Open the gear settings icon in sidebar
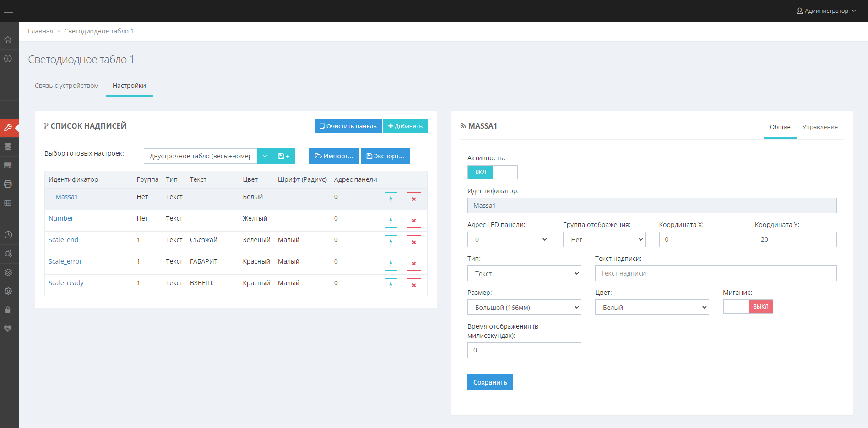 click(x=8, y=291)
